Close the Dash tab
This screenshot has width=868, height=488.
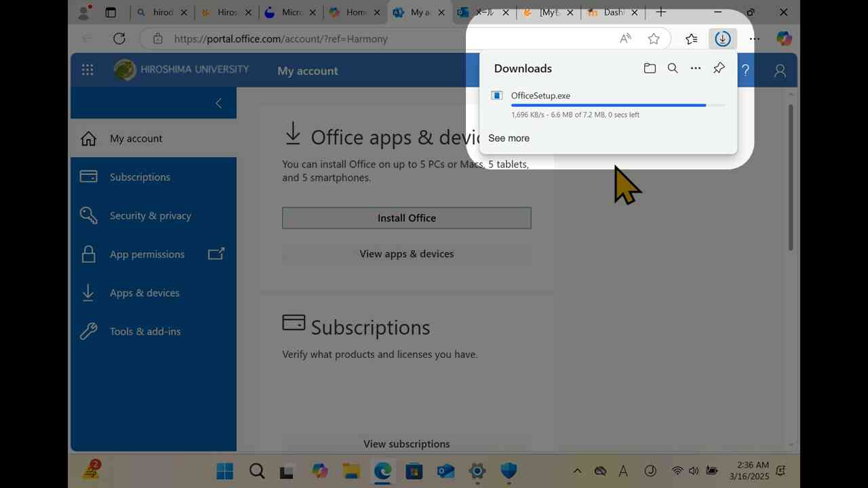(634, 12)
